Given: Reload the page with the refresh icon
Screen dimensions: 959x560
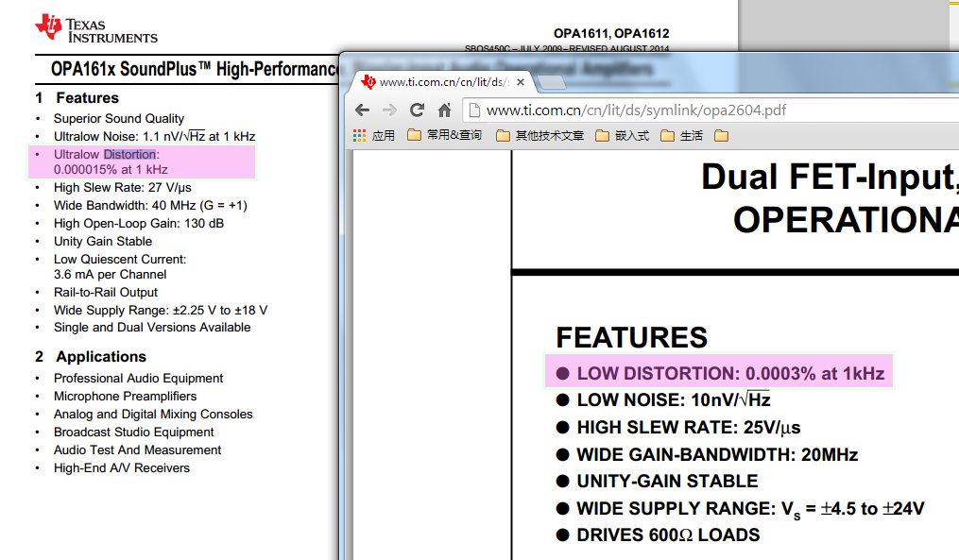Looking at the screenshot, I should [417, 110].
